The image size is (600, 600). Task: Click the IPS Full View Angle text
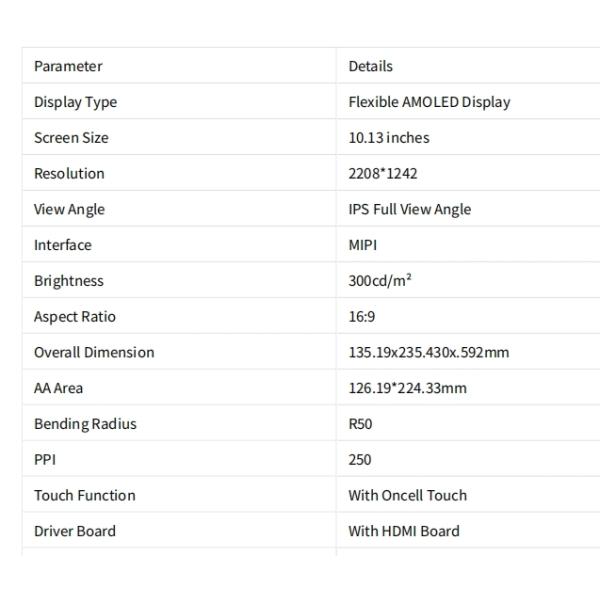pyautogui.click(x=409, y=209)
